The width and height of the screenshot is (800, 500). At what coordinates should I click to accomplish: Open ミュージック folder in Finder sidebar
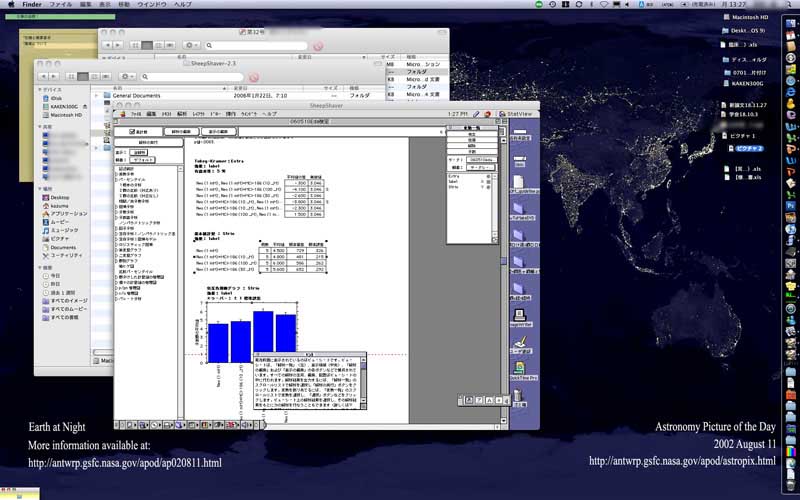60,231
